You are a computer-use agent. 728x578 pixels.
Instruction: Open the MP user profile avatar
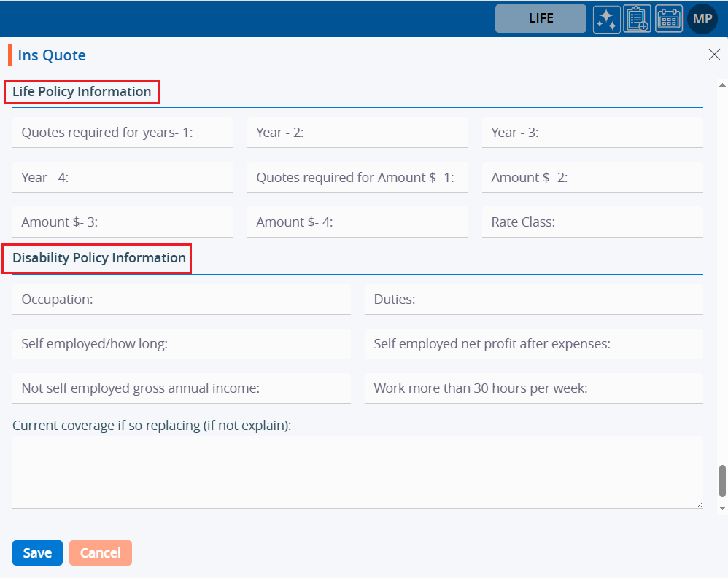click(x=702, y=19)
